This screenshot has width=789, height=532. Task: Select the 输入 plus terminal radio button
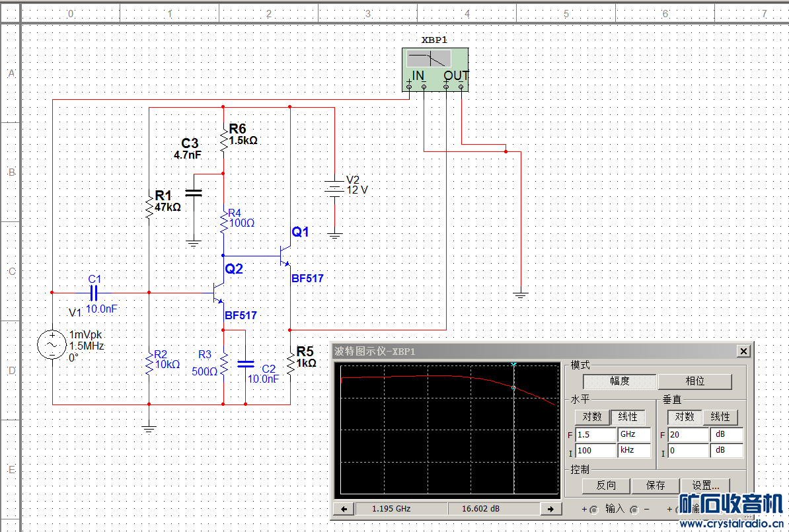(593, 510)
